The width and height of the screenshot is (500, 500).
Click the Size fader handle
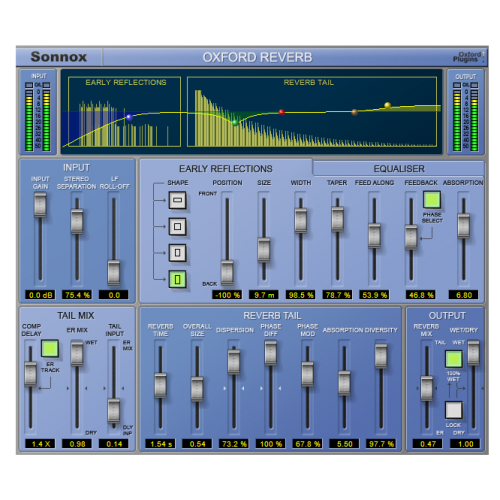pos(264,250)
